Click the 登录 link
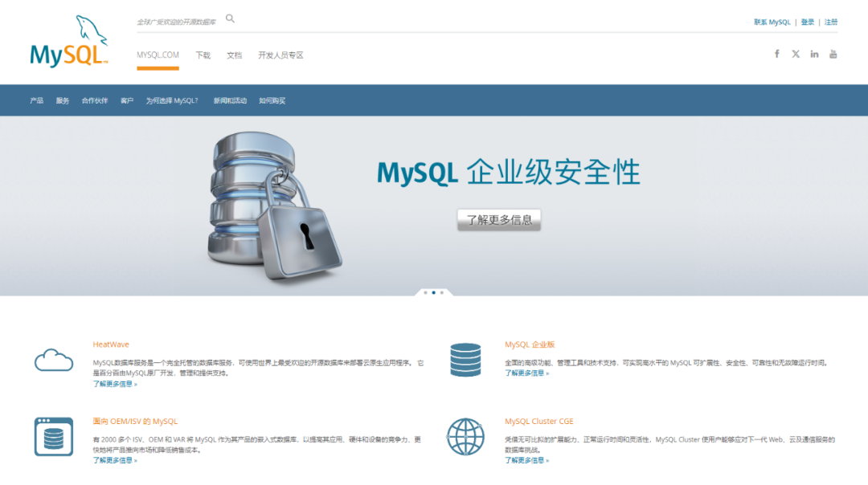 coord(808,22)
